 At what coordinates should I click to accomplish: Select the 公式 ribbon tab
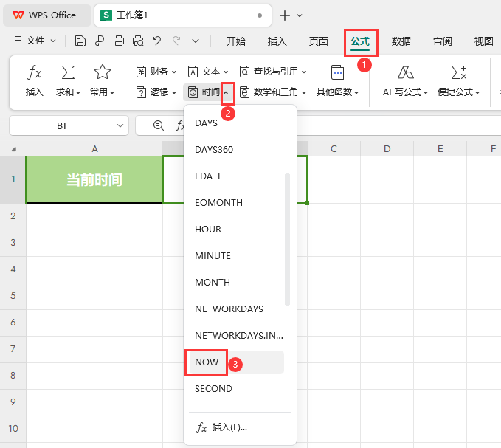360,41
